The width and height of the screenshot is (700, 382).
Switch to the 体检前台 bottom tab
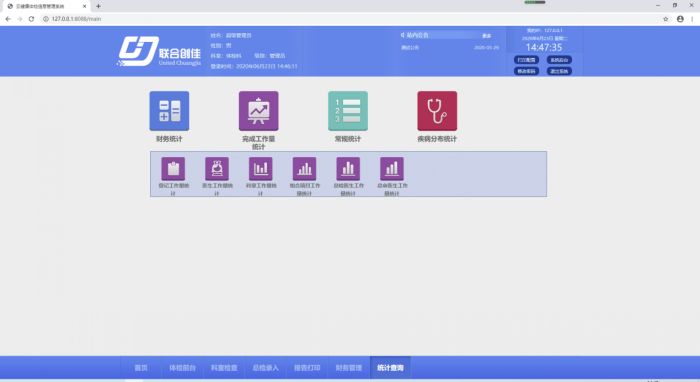tap(182, 368)
